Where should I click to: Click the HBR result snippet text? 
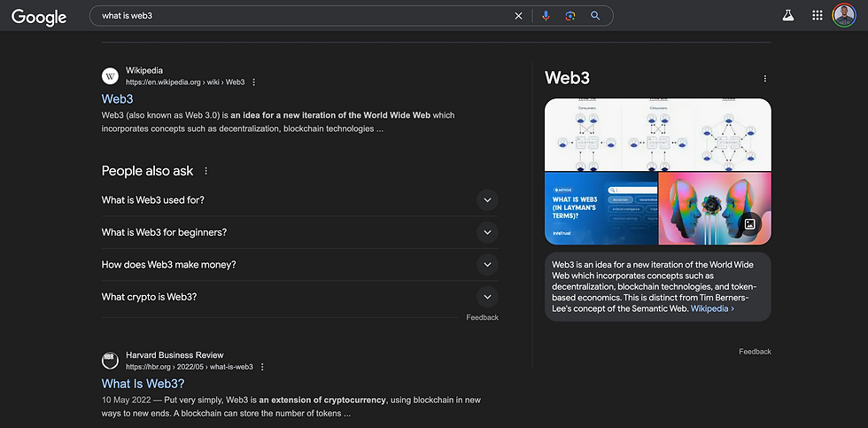[x=291, y=407]
